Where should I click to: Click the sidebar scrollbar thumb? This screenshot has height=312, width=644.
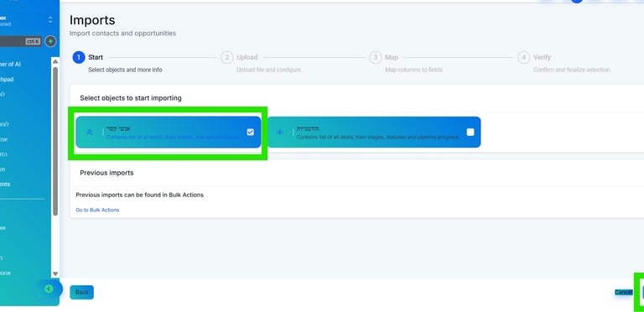55,141
